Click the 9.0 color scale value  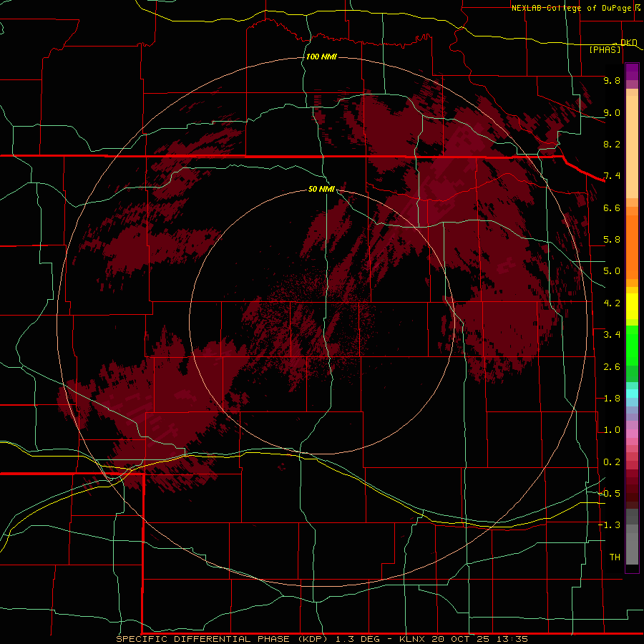click(612, 112)
